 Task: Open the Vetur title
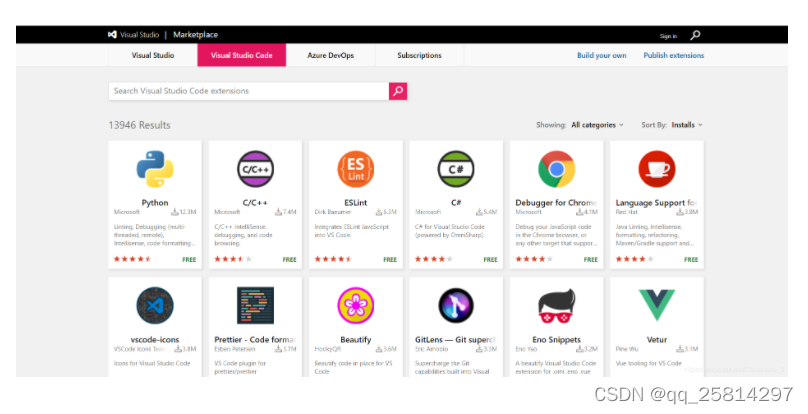(x=657, y=339)
